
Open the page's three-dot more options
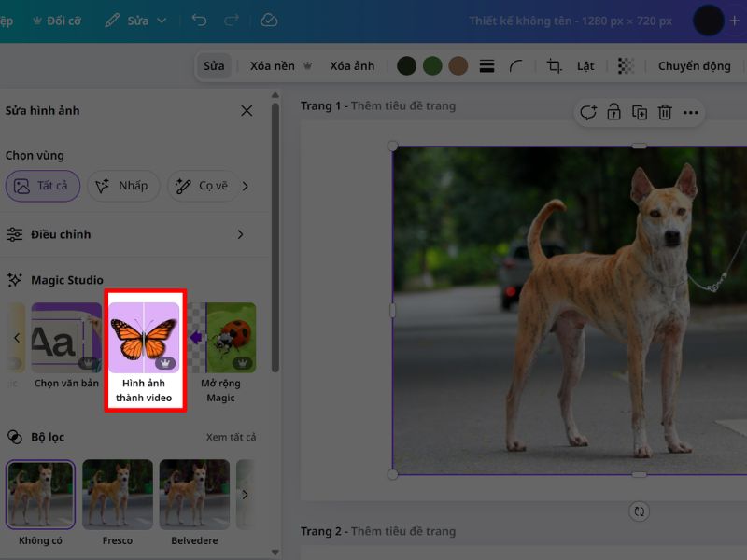coord(691,113)
